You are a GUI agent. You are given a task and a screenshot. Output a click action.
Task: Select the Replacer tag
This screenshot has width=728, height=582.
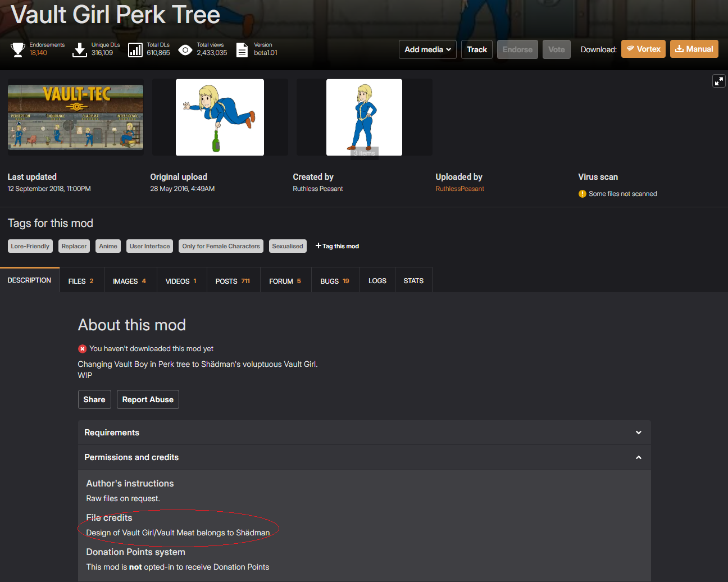click(74, 246)
